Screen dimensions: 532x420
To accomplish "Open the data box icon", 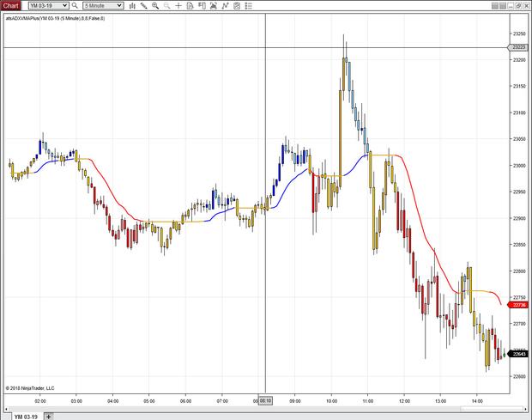I will (x=189, y=5).
